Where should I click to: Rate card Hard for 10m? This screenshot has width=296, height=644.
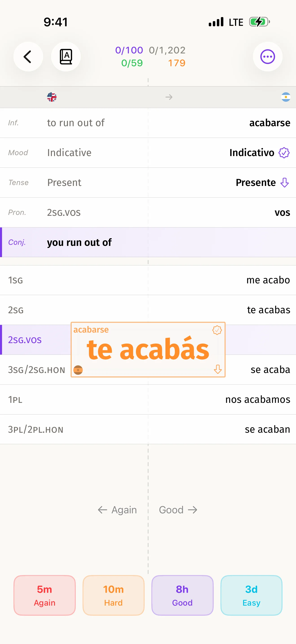(x=113, y=595)
